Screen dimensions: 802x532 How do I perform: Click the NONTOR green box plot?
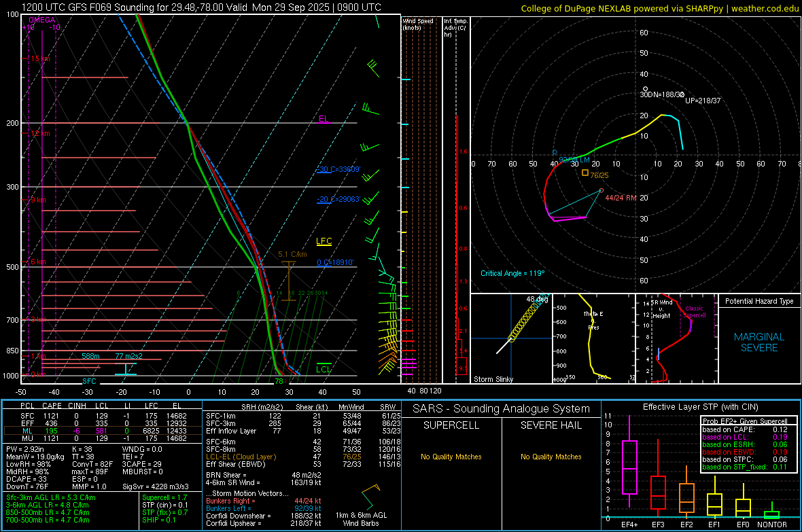coord(772,514)
